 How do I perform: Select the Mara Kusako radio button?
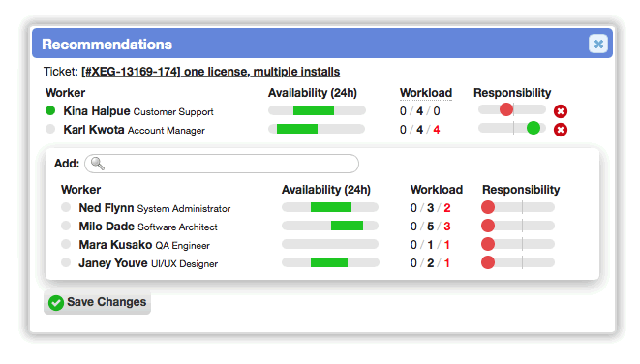tap(66, 244)
